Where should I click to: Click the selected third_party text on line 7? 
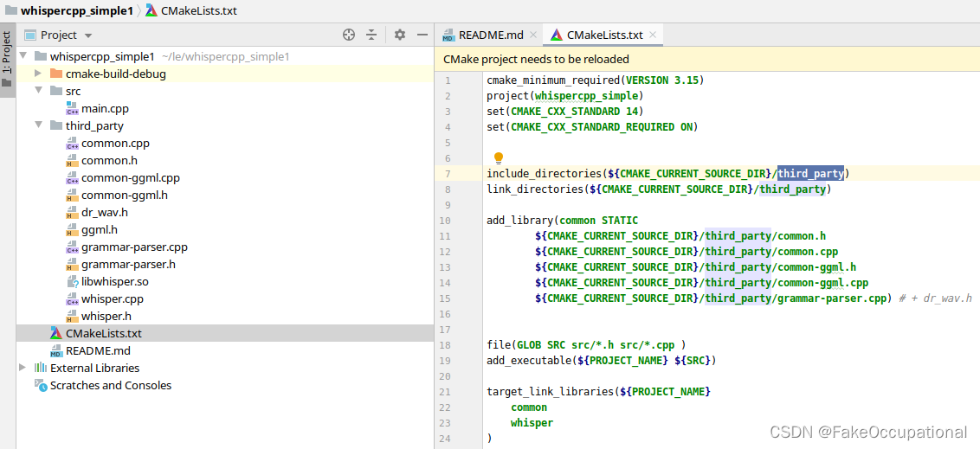point(810,174)
